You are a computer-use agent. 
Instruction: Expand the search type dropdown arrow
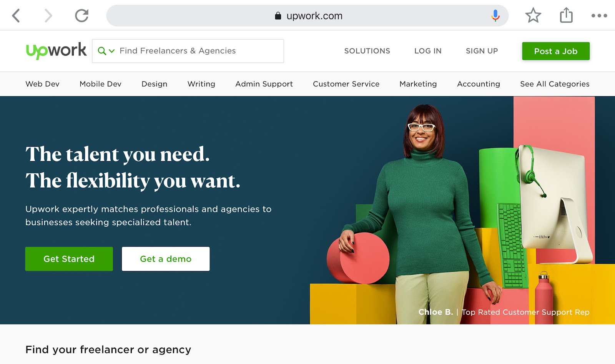[x=112, y=51]
